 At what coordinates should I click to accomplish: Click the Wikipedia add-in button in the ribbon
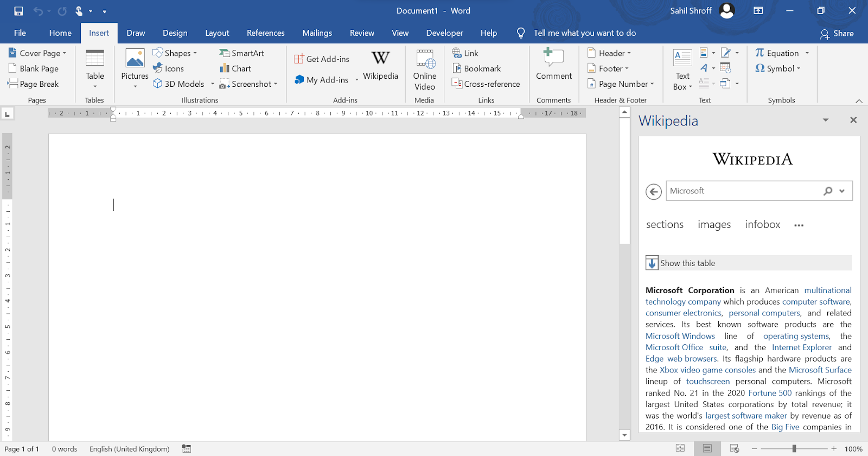pos(380,65)
